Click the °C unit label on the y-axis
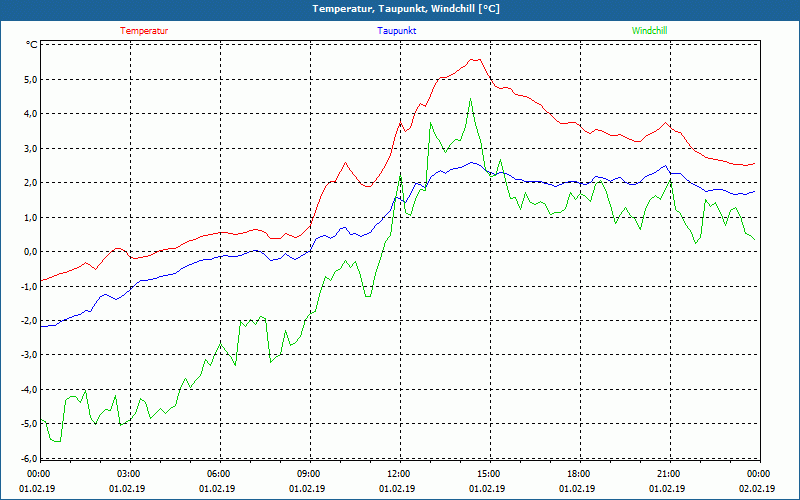The height and width of the screenshot is (500, 800). 31,45
